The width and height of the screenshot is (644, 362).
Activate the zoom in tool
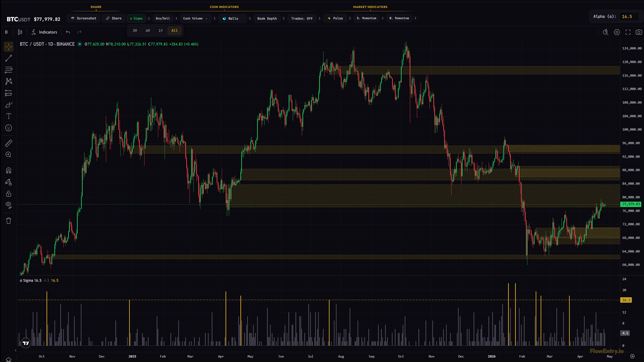tap(9, 155)
